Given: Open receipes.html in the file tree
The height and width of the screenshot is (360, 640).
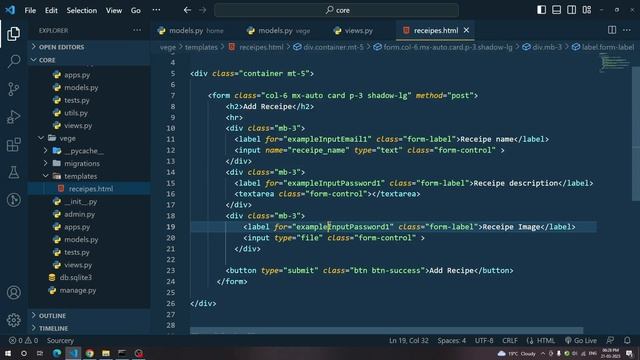Looking at the screenshot, I should pos(89,189).
